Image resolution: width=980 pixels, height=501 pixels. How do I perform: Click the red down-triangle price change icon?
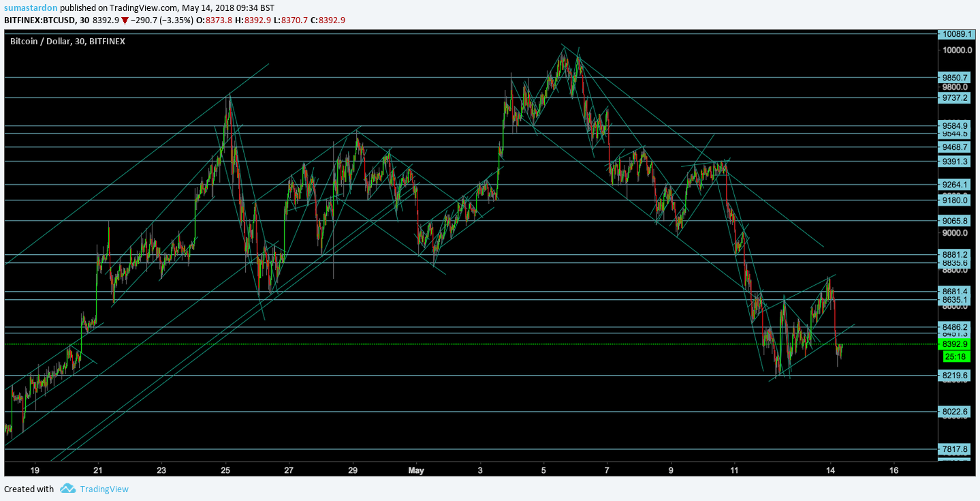[x=125, y=20]
